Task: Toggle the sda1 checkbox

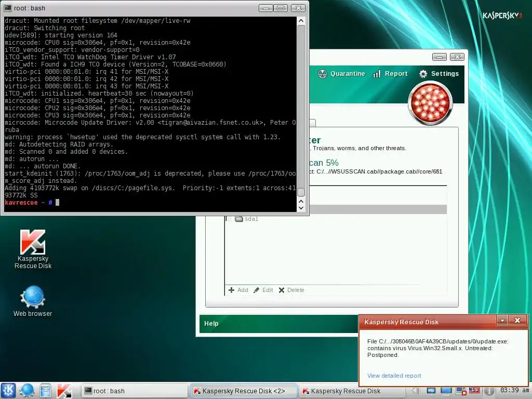Action: click(x=229, y=219)
